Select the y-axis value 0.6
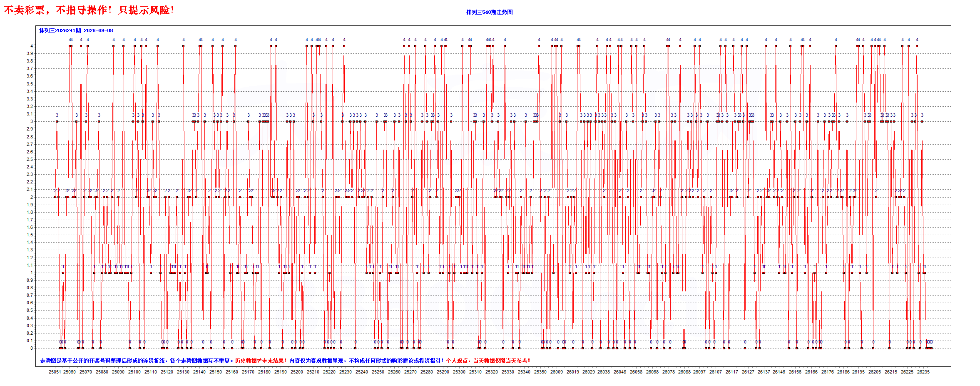980x386 pixels. 30,303
